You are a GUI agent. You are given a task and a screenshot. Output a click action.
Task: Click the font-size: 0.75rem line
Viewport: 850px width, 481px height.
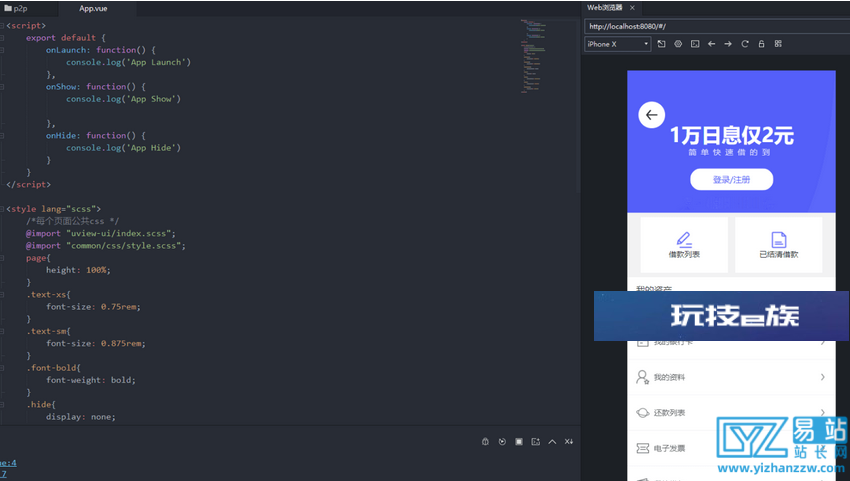pyautogui.click(x=93, y=307)
